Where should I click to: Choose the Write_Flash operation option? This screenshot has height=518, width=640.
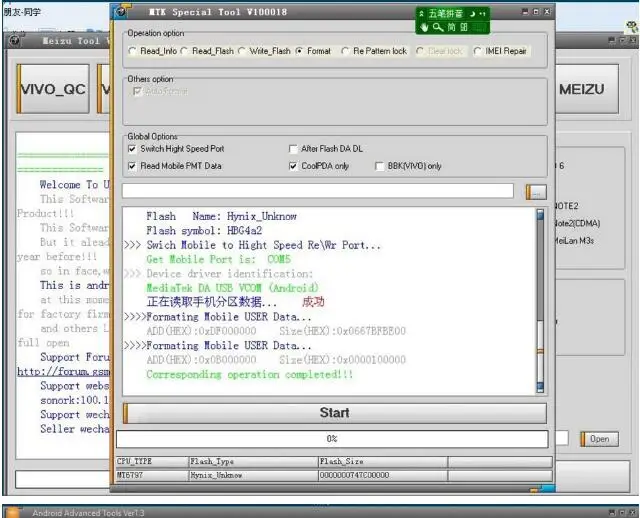tap(264, 51)
